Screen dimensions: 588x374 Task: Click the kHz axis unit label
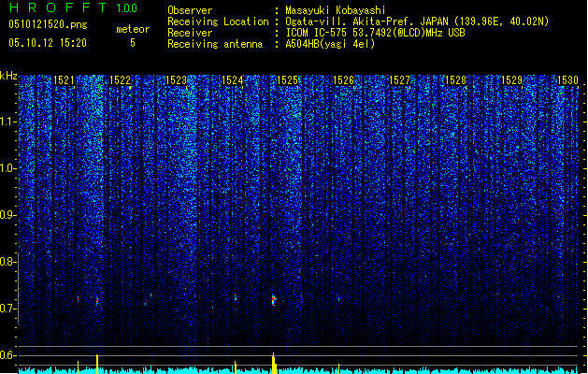coord(8,76)
